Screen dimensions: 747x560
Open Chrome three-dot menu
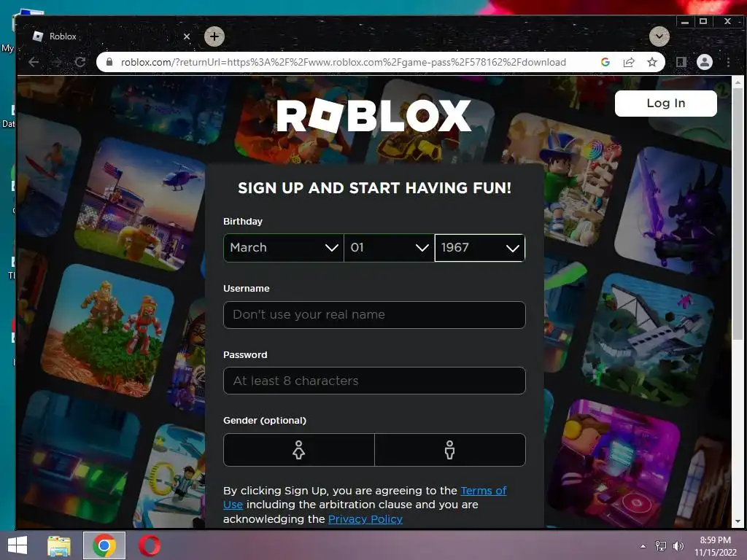[728, 62]
